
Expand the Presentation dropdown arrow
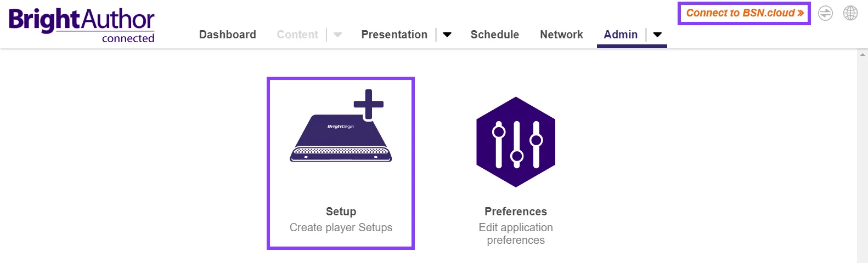click(x=447, y=35)
